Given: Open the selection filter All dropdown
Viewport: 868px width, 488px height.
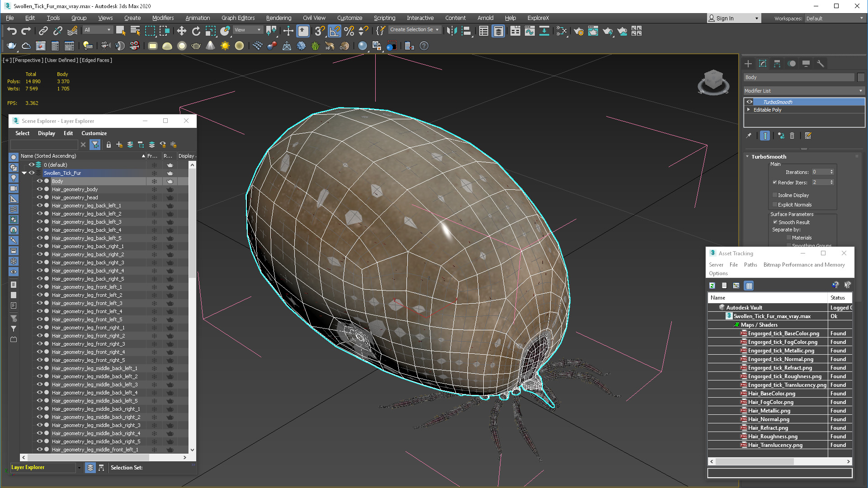Looking at the screenshot, I should [98, 30].
